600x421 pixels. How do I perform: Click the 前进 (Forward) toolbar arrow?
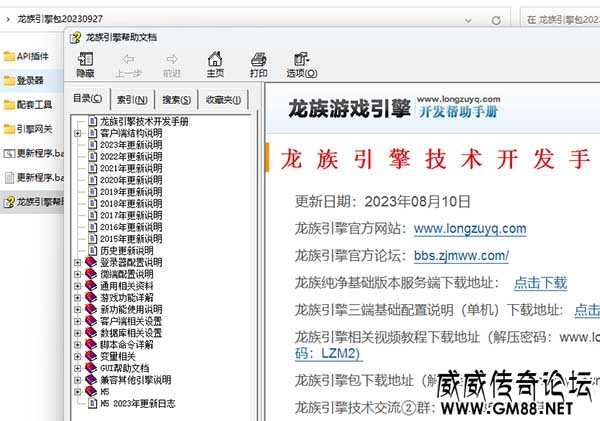click(172, 64)
